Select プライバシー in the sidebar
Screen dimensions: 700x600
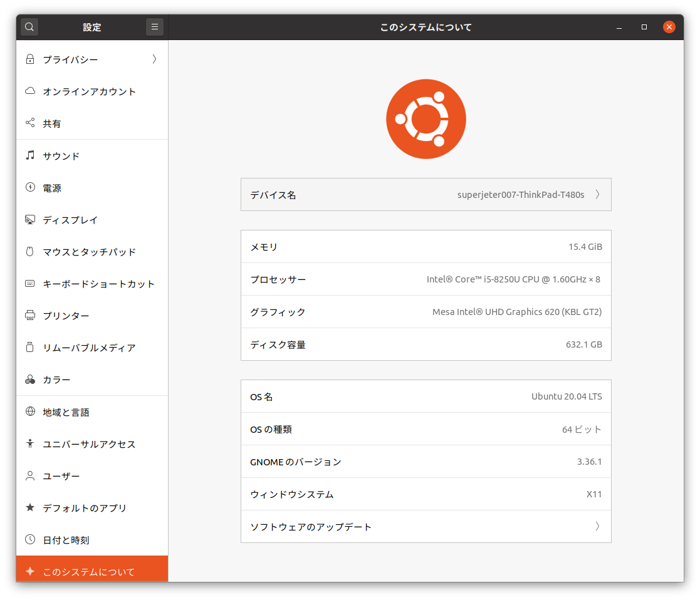[x=92, y=59]
